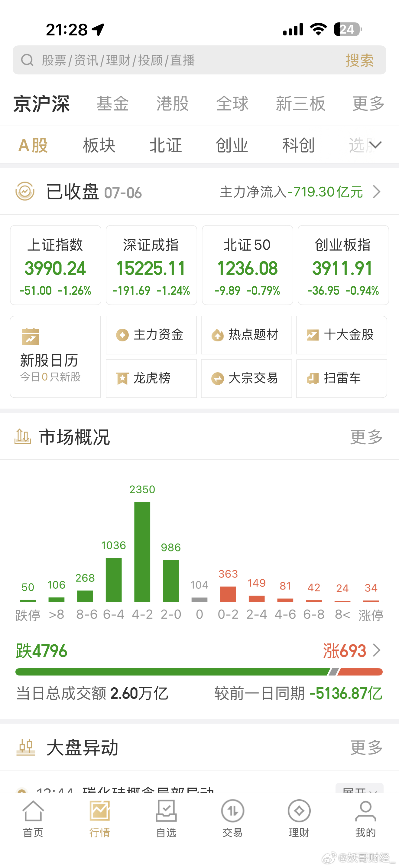The width and height of the screenshot is (399, 868).
Task: Open 自选 watchlist tab icon
Action: click(x=166, y=811)
